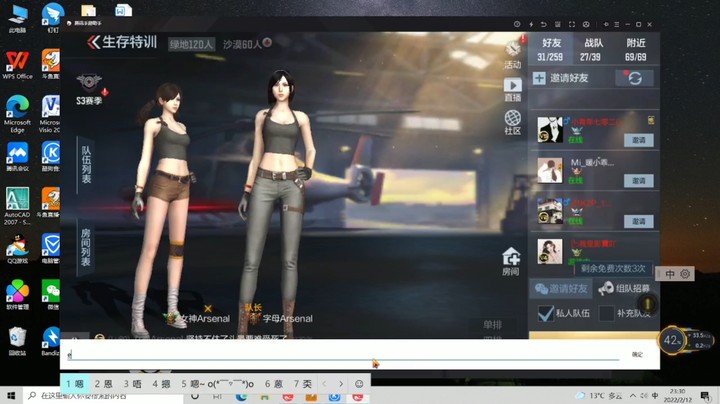This screenshot has width=720, height=404.
Task: Open the 房间 room icon
Action: click(x=511, y=262)
